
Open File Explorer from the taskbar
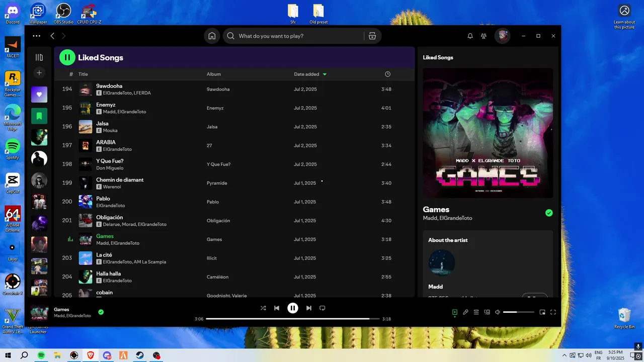(x=57, y=355)
